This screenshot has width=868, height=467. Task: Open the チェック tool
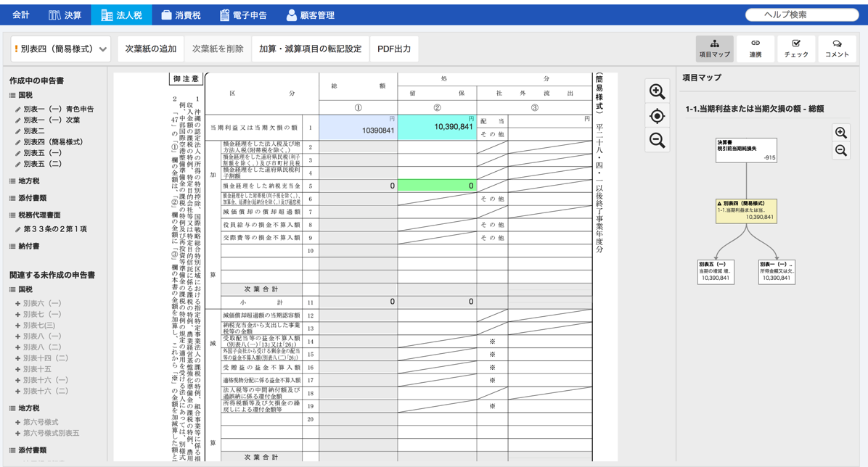[795, 49]
